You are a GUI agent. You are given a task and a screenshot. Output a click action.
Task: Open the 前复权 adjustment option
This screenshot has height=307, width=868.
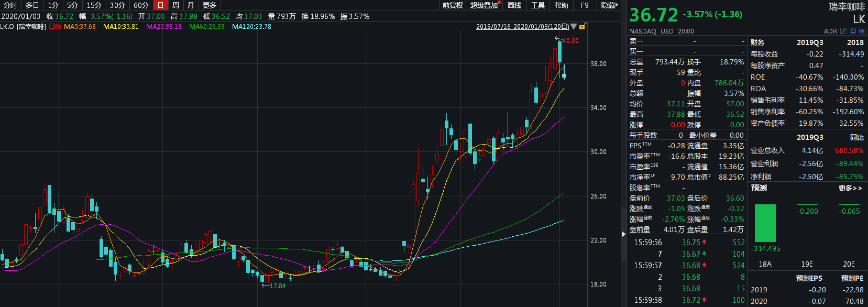click(453, 5)
